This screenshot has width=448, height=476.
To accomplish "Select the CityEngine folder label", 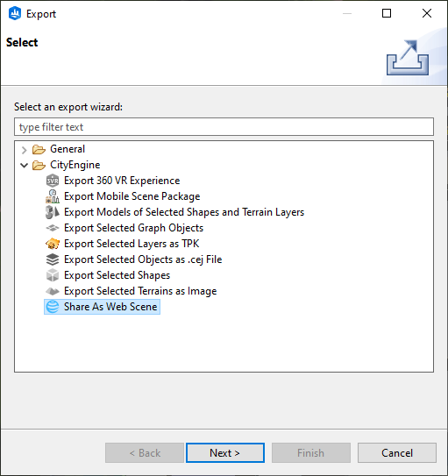I will (x=75, y=165).
